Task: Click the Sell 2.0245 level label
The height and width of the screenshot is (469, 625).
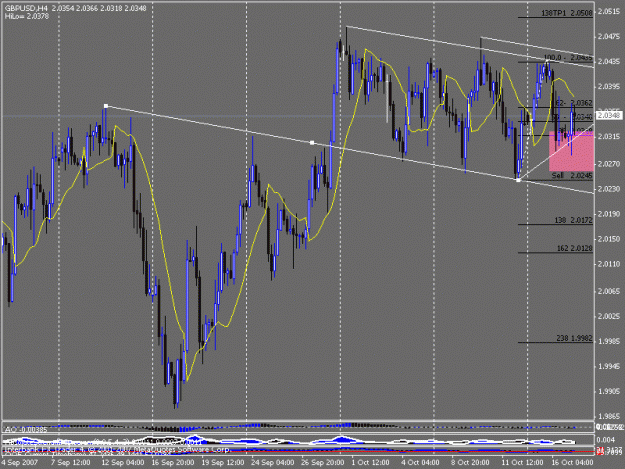Action: [x=572, y=176]
